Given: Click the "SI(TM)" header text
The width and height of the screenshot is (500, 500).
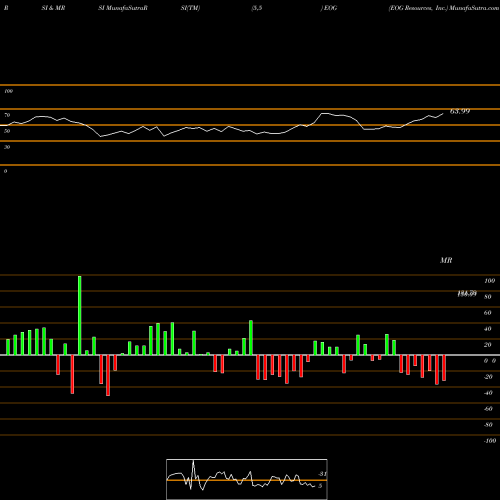Looking at the screenshot, I should pyautogui.click(x=190, y=8).
